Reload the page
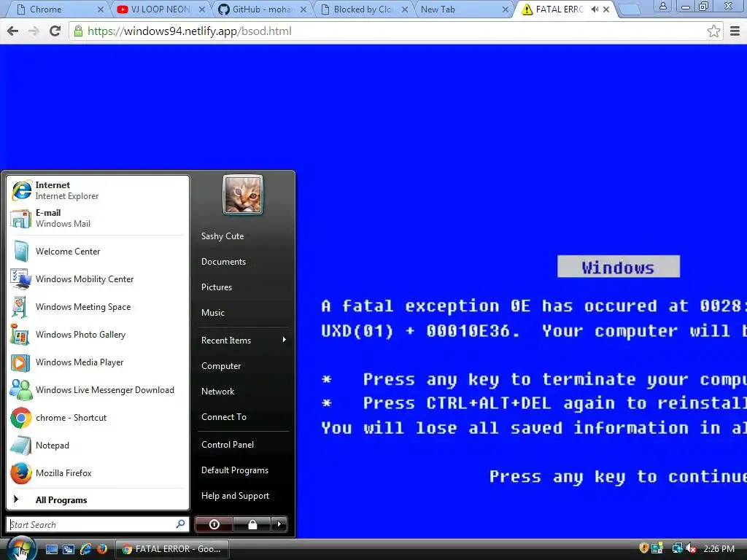Screen dimensions: 747x560 click(x=55, y=31)
